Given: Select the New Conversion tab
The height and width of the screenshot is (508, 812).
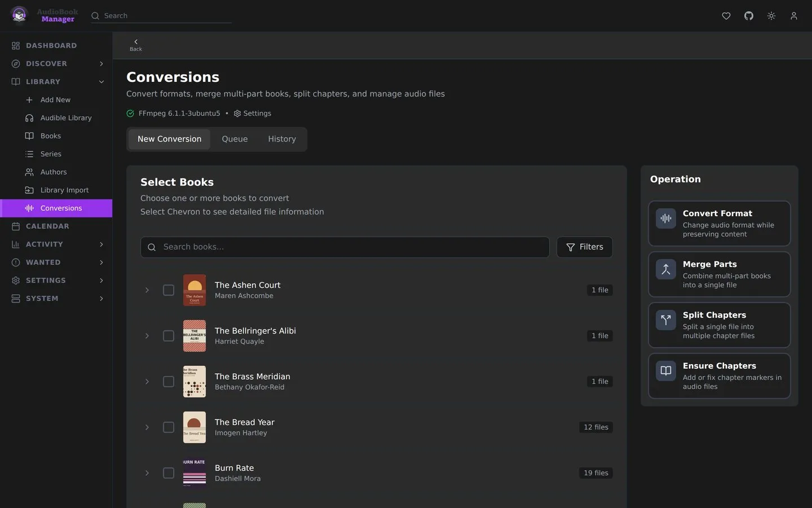Looking at the screenshot, I should pyautogui.click(x=169, y=139).
